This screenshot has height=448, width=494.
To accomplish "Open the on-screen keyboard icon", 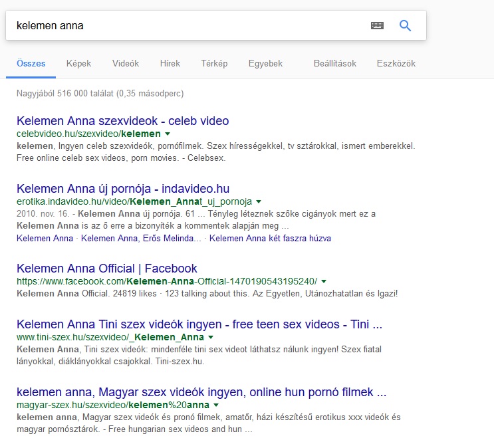I will (377, 26).
